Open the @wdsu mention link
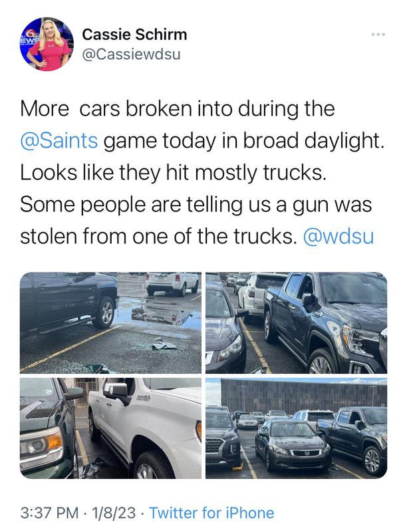This screenshot has height=532, width=407. 339,236
